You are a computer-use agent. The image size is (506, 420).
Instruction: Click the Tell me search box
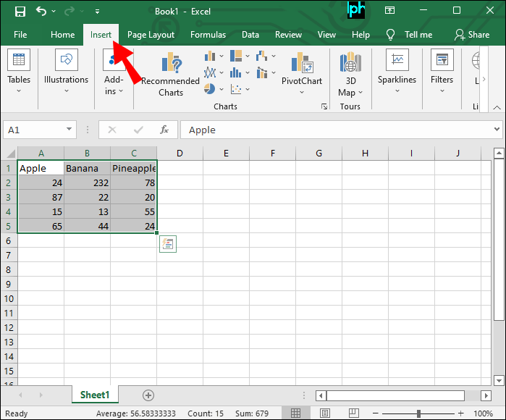click(x=410, y=35)
